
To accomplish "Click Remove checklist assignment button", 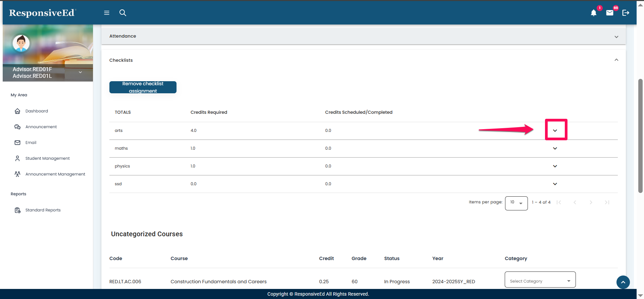I will point(143,87).
